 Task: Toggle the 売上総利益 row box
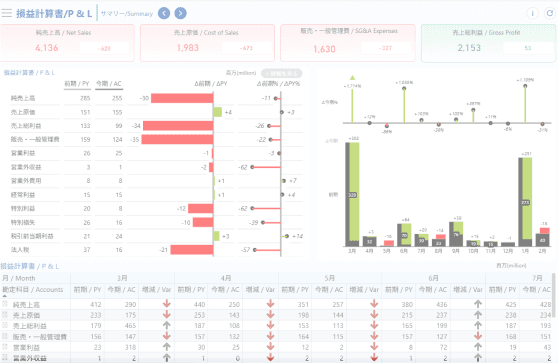coord(5,325)
